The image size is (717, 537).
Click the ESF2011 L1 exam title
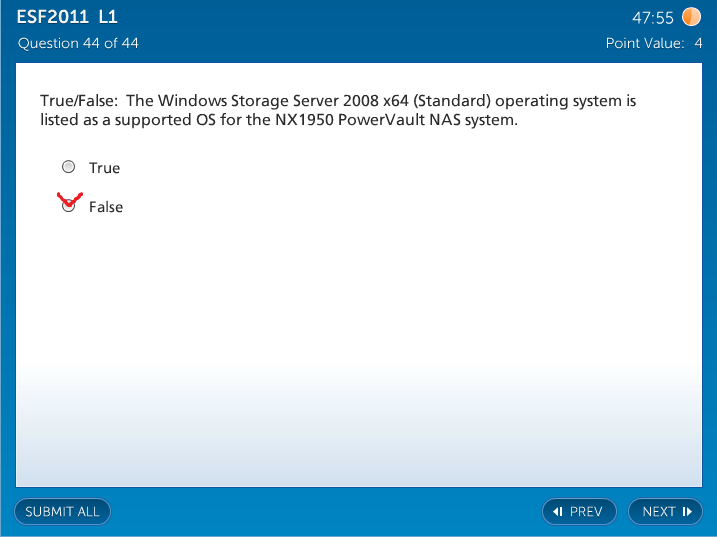(67, 18)
